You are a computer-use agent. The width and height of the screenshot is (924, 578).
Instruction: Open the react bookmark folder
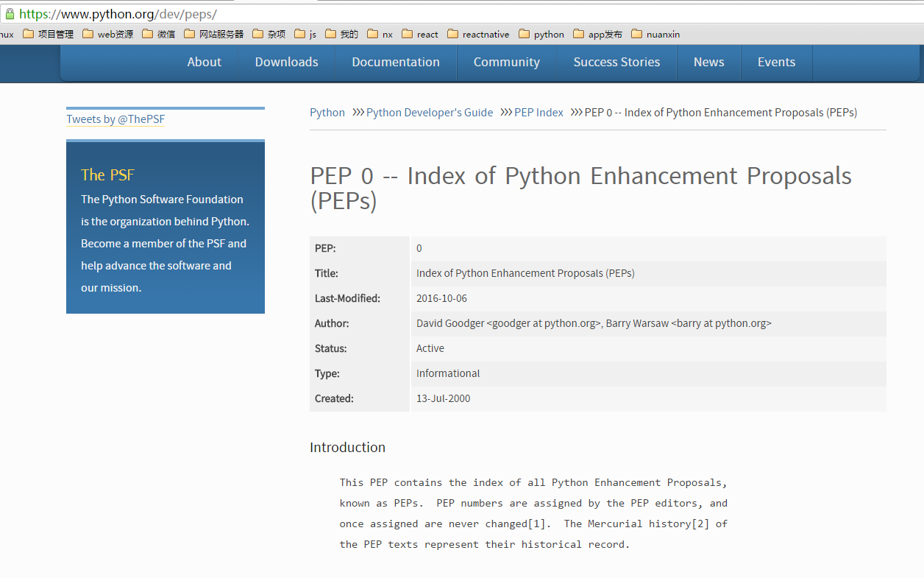(419, 34)
